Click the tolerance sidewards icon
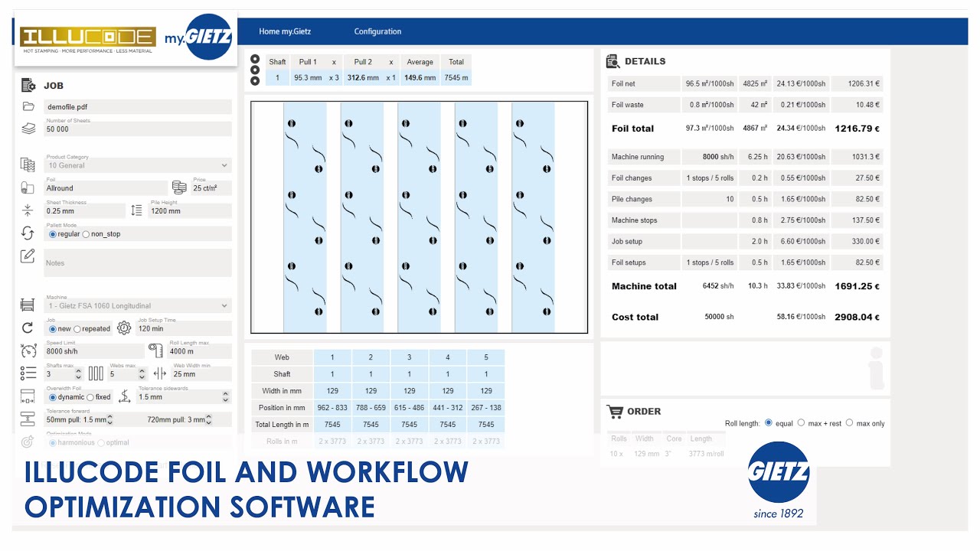This screenshot has height=551, width=980. click(x=125, y=396)
